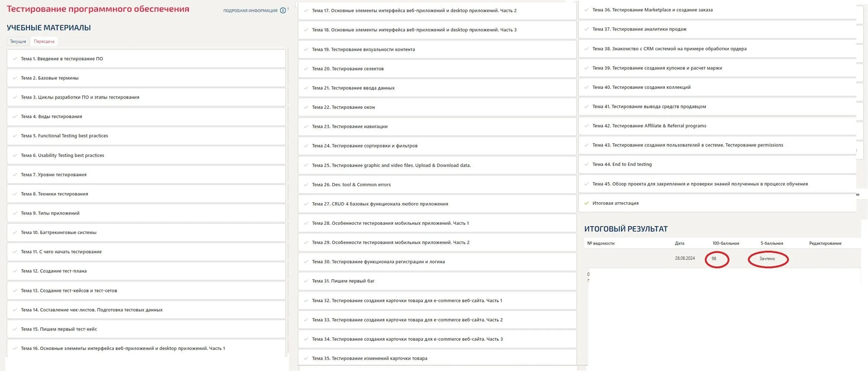Screen dimensions: 868x371
Task: Open Тема 31. Пишем первый баг
Action: [343, 281]
